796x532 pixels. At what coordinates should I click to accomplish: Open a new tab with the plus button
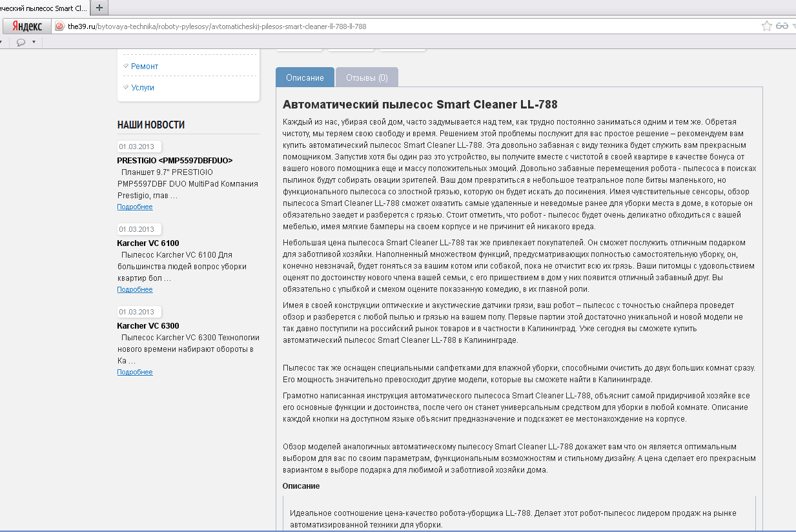99,8
